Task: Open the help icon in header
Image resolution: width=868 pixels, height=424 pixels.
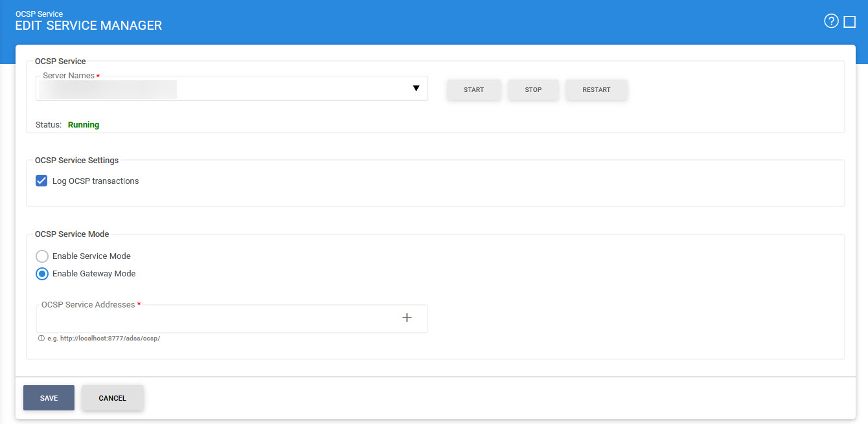Action: (x=831, y=21)
